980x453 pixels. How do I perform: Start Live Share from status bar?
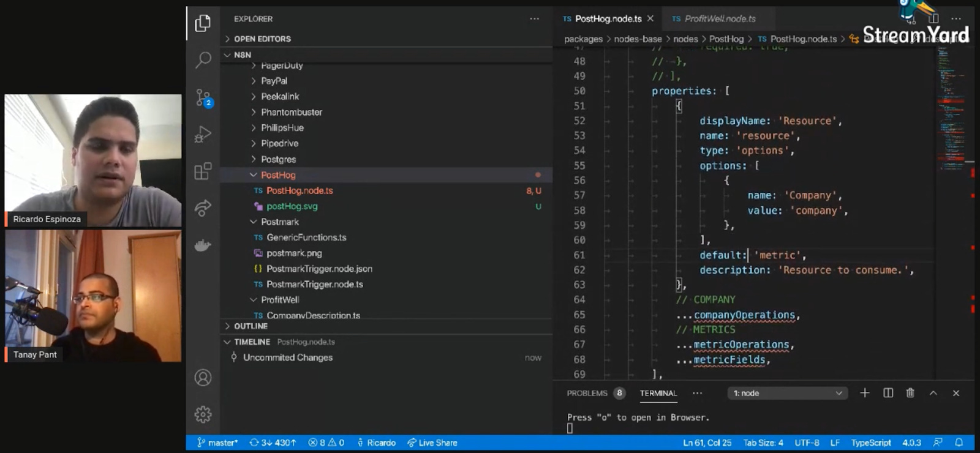[432, 443]
